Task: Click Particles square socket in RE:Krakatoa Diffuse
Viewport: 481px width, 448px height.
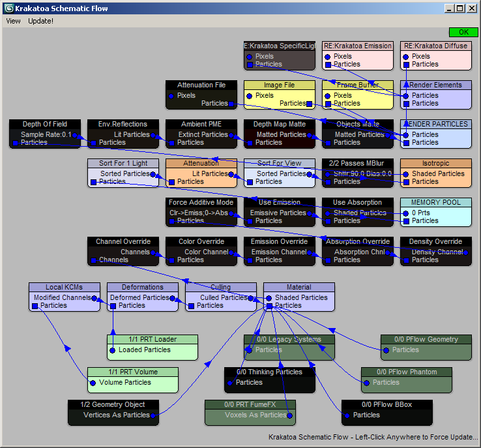Action: click(406, 65)
